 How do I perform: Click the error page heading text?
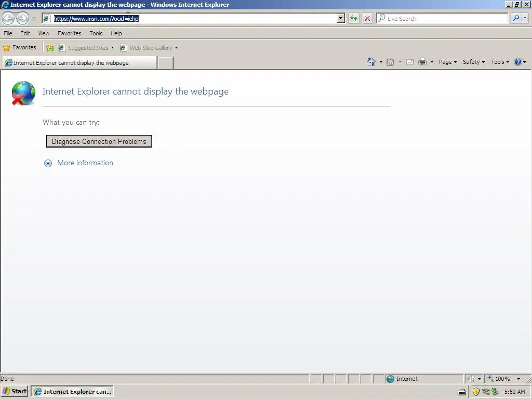point(136,91)
